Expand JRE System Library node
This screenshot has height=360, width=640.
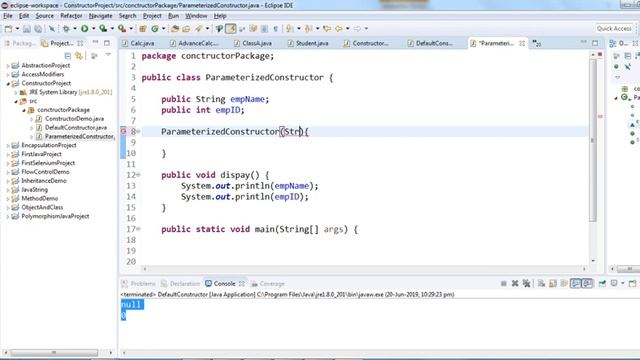pos(16,92)
